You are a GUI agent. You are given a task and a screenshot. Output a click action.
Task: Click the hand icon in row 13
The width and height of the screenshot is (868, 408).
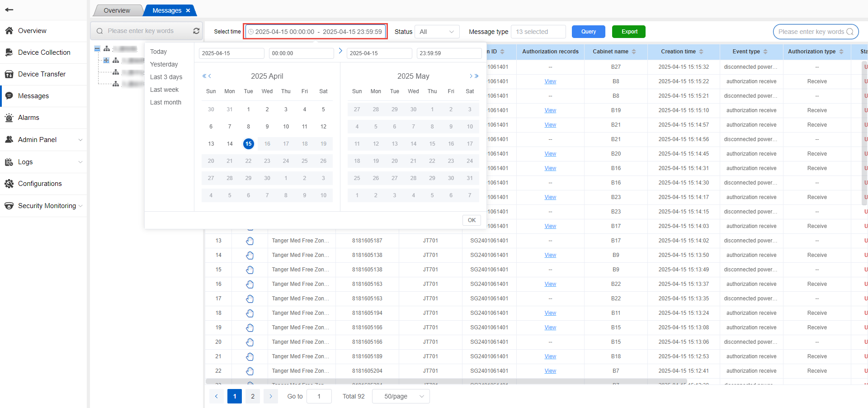tap(250, 241)
